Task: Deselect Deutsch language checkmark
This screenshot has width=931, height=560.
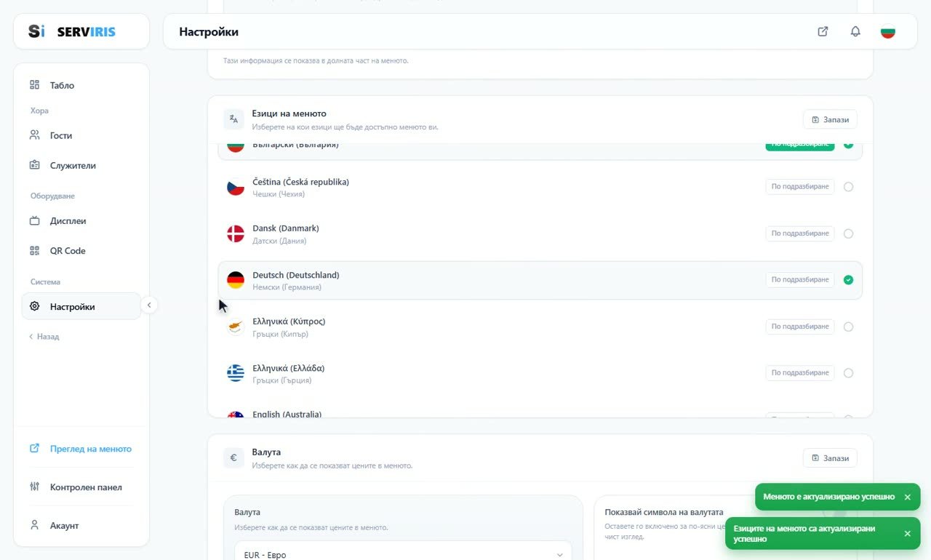Action: (848, 280)
